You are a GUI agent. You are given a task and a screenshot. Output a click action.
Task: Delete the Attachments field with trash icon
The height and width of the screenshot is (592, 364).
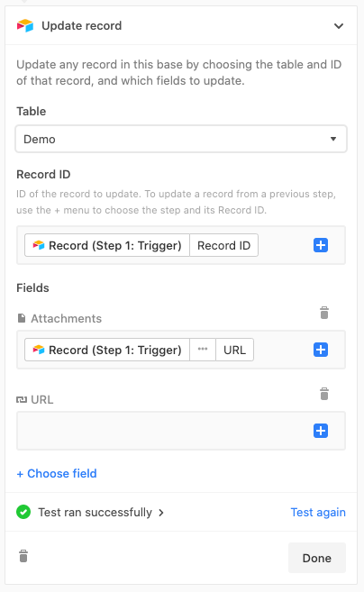(x=324, y=313)
